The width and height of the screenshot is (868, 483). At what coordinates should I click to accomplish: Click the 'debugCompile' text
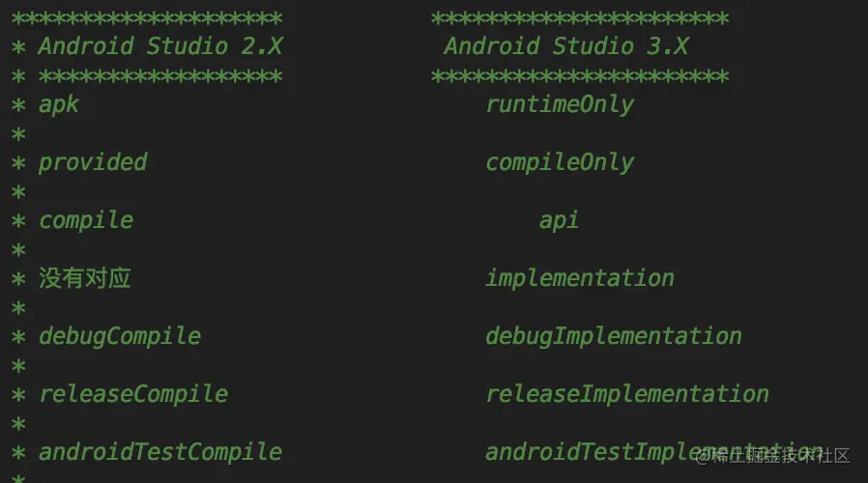tap(119, 336)
